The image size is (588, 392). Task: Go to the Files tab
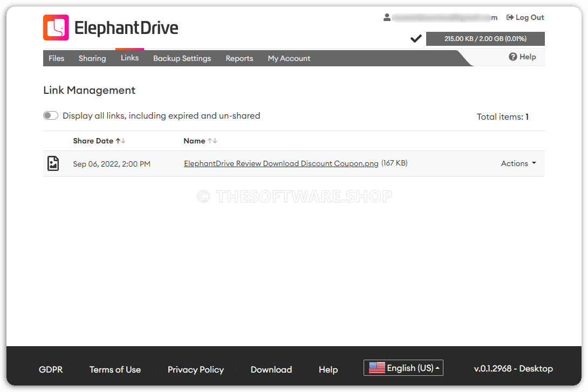56,58
